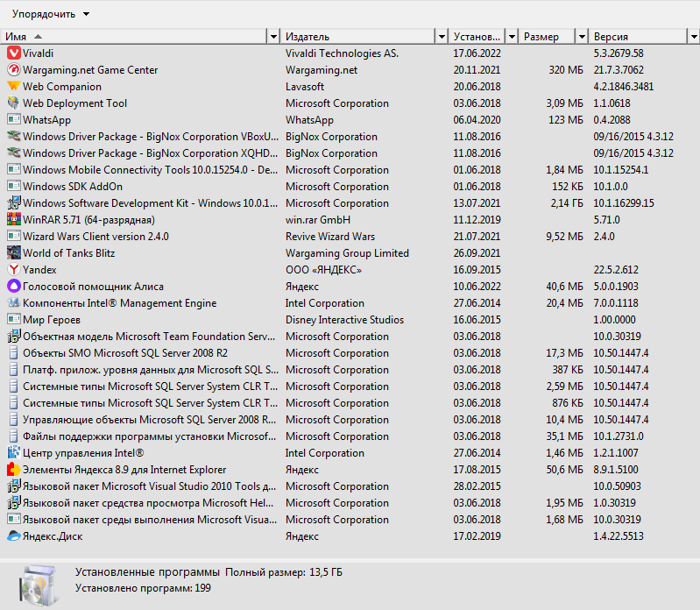
Task: Click the Мир Героев icon
Action: (x=14, y=320)
